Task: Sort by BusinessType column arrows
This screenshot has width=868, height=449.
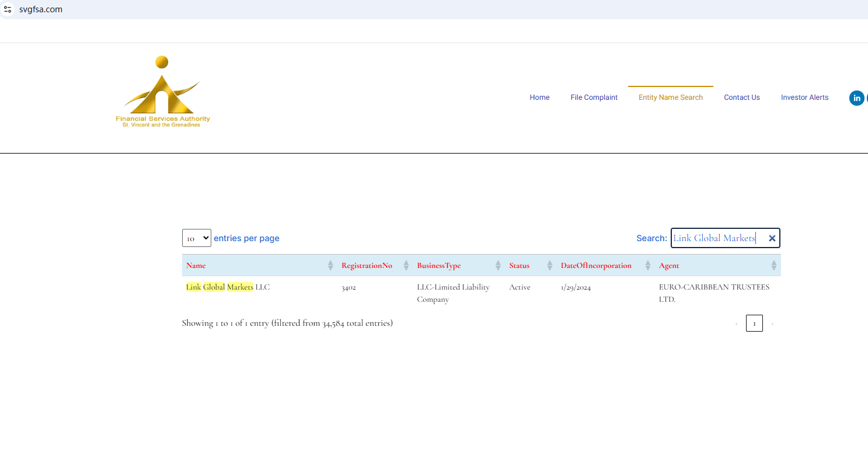Action: pos(498,266)
